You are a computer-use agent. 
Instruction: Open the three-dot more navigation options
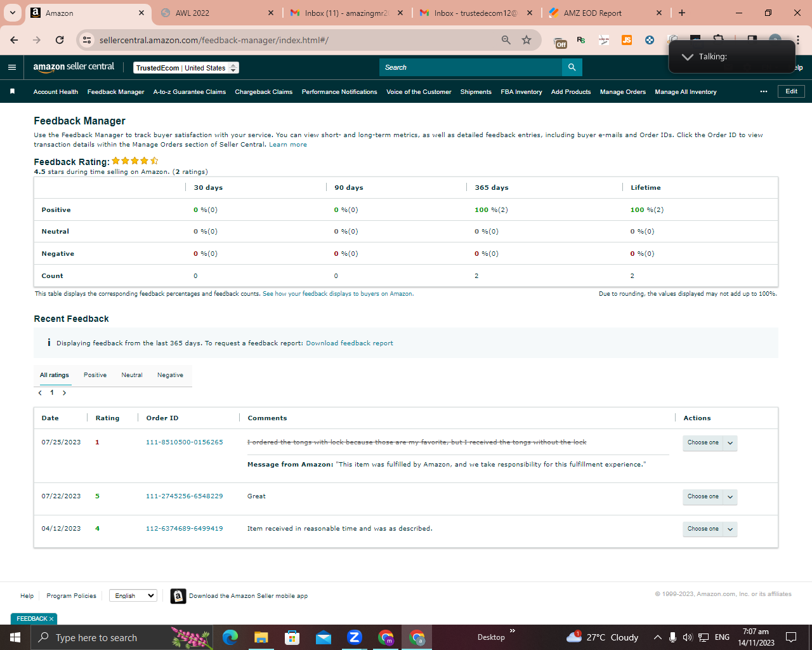click(764, 91)
